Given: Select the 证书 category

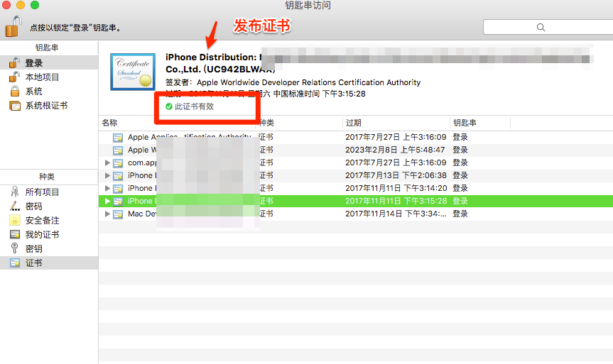Looking at the screenshot, I should click(x=49, y=263).
